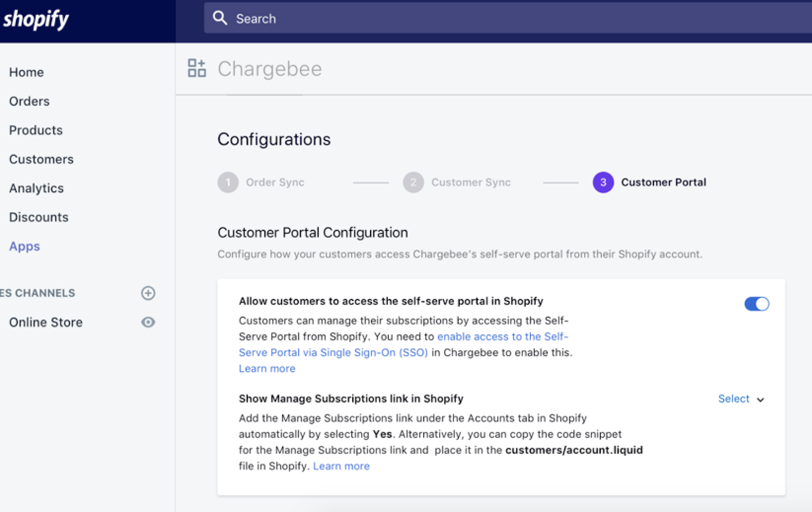Open the Manage Subscriptions Select dropdown
The image size is (812, 512).
coord(734,399)
